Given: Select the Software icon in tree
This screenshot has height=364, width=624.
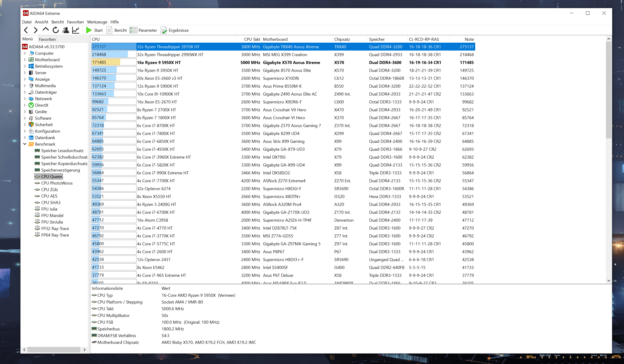Looking at the screenshot, I should [31, 118].
